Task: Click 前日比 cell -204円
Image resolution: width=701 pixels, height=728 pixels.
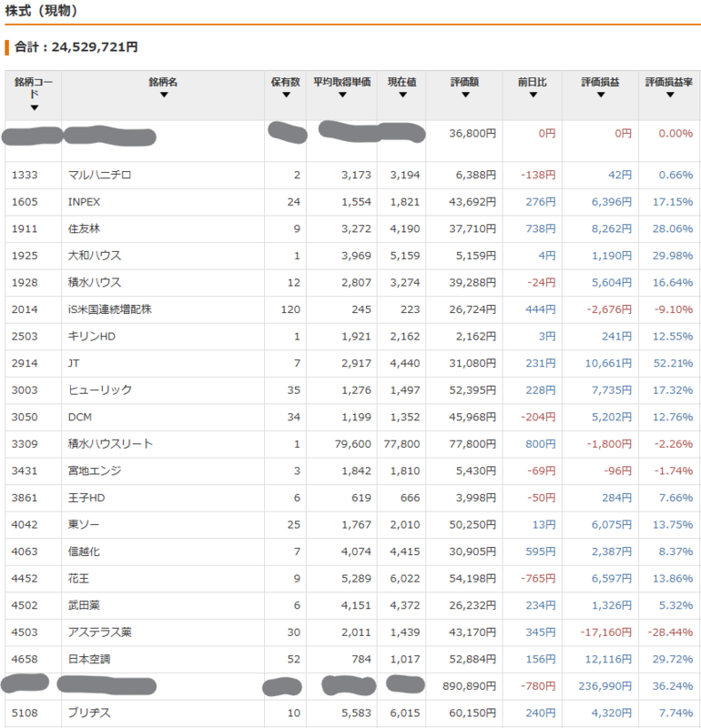Action: 538,418
